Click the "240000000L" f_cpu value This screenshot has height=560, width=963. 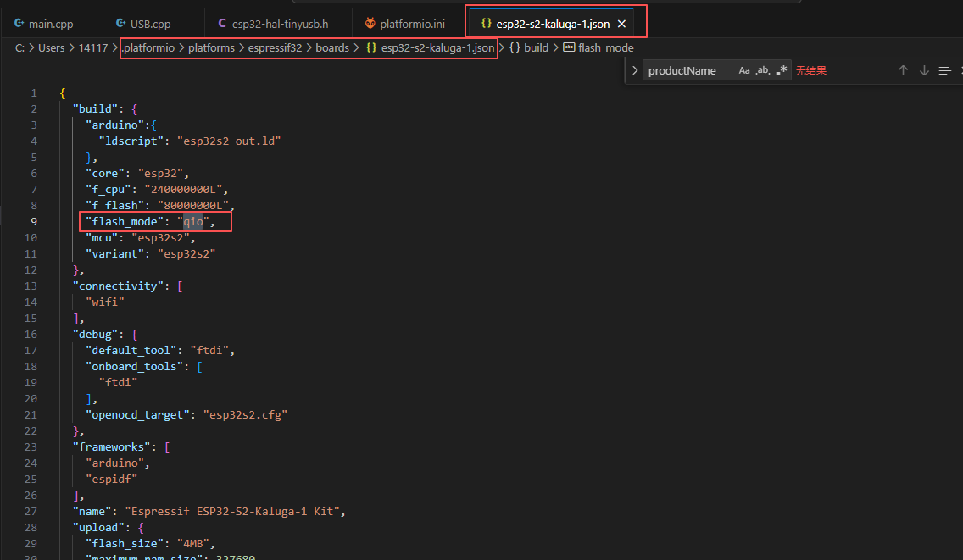pyautogui.click(x=183, y=190)
